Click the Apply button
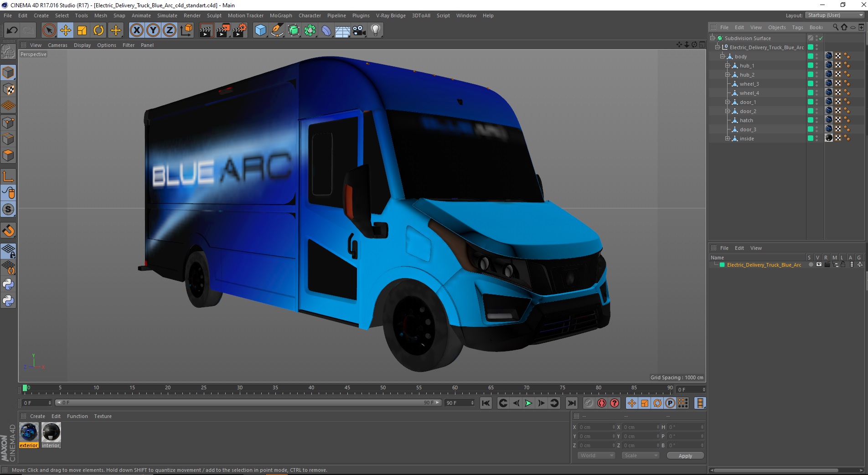The image size is (868, 475). [685, 455]
